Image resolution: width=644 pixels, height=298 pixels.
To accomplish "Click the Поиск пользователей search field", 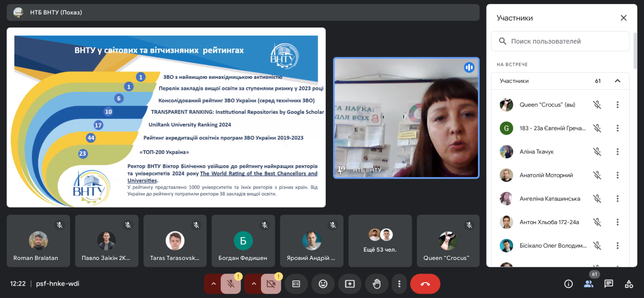I will [560, 41].
